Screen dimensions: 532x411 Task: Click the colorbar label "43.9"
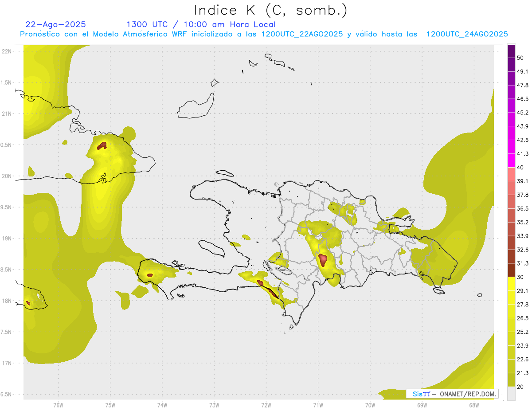coord(523,126)
